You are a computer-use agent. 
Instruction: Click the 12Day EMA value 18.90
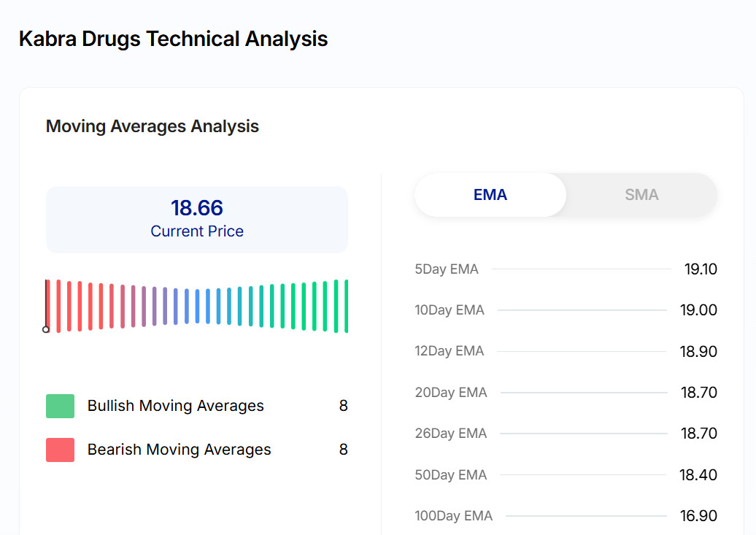[x=698, y=352]
